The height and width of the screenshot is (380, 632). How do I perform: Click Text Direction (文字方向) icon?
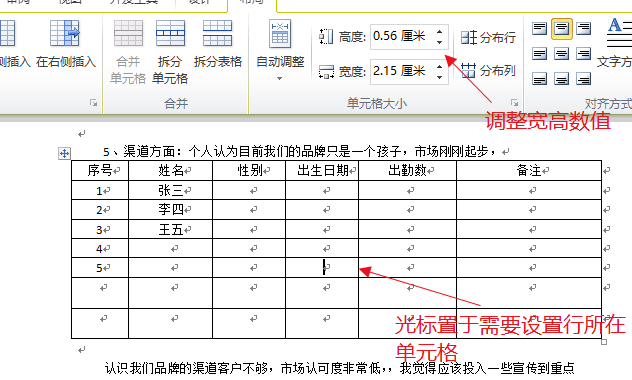pyautogui.click(x=619, y=33)
